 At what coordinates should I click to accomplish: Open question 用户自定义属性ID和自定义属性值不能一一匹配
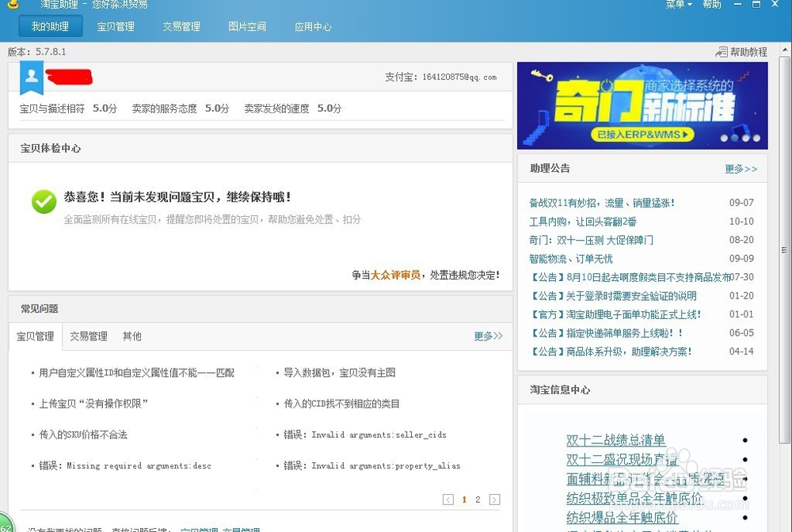136,373
